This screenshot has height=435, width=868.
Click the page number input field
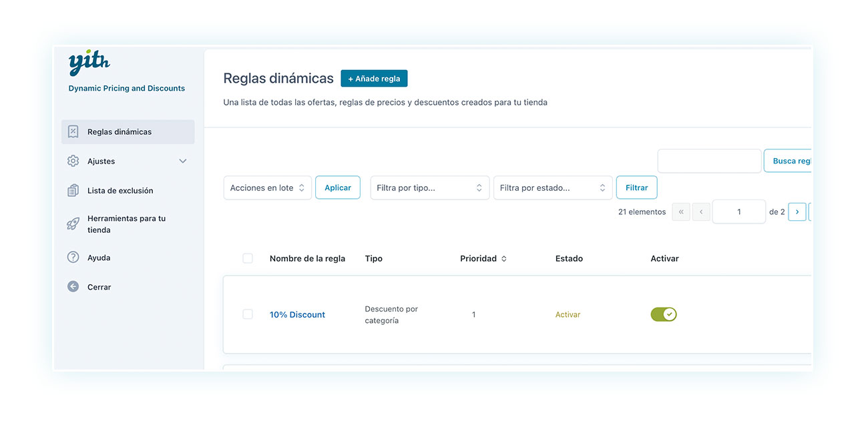pyautogui.click(x=739, y=211)
